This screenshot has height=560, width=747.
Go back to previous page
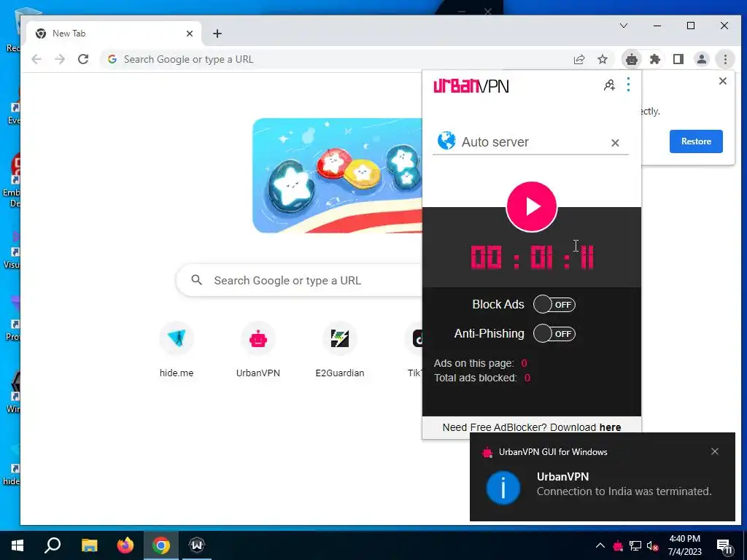click(36, 60)
